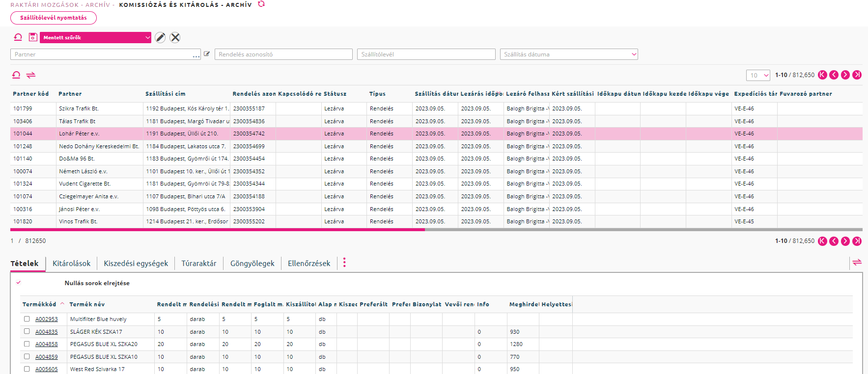
Task: Switch to the Kiszedési egységek tab
Action: (136, 264)
